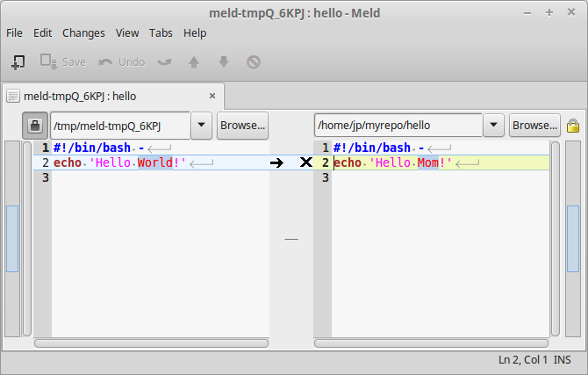The height and width of the screenshot is (375, 588).
Task: Open the Edit menu
Action: click(42, 33)
